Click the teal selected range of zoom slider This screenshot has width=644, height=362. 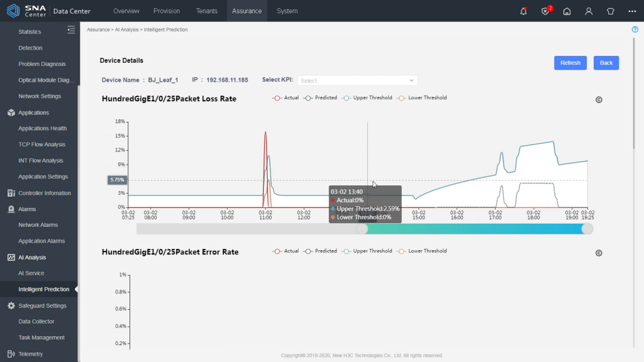[474, 229]
